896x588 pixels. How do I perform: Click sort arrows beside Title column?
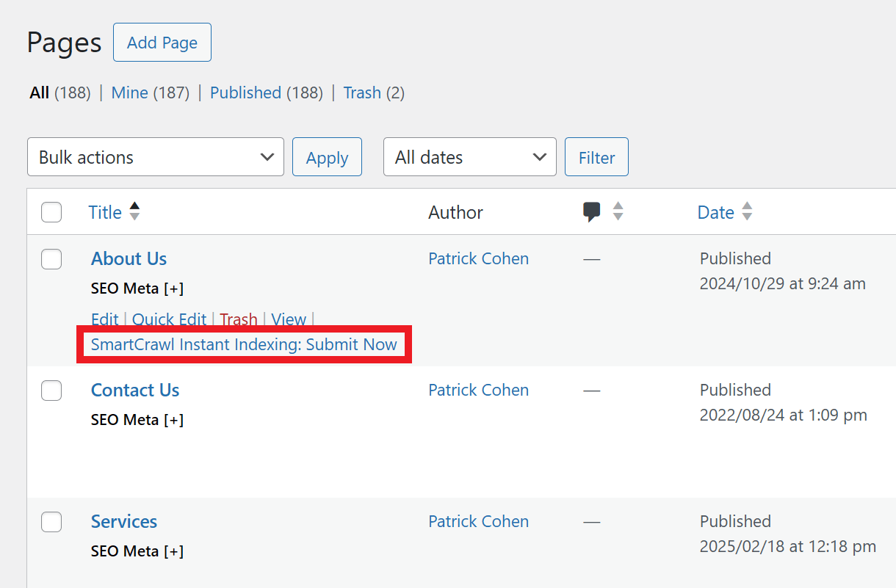point(134,212)
